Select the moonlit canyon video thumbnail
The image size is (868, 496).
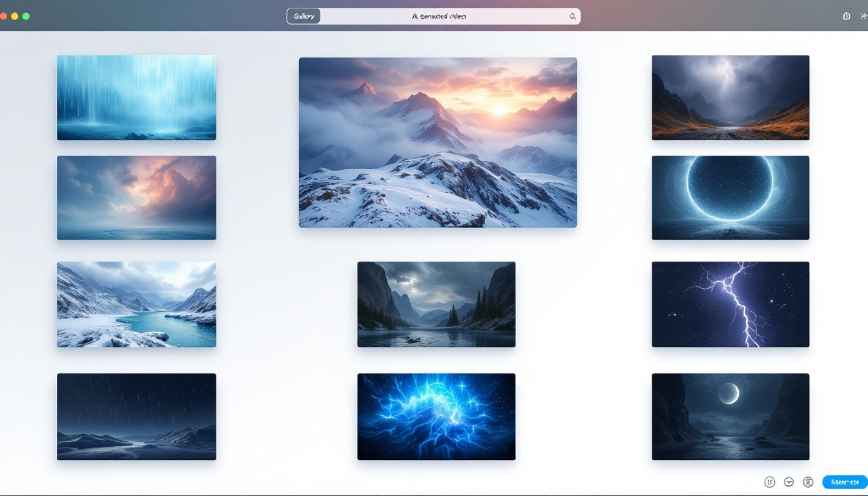730,417
